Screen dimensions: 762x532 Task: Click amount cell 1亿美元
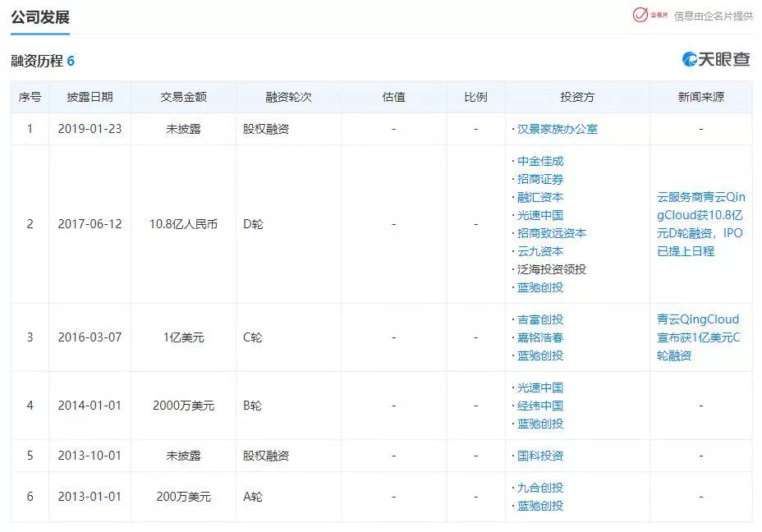[x=184, y=337]
